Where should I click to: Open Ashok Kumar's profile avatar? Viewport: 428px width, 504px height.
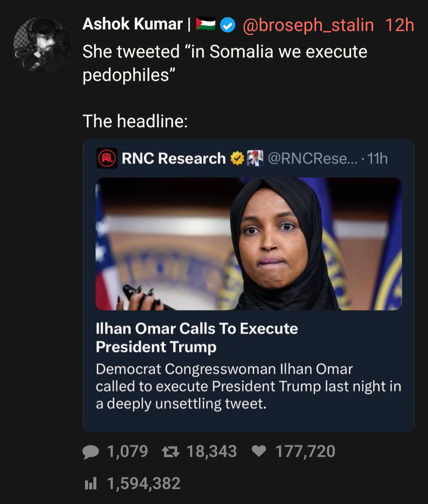click(42, 45)
